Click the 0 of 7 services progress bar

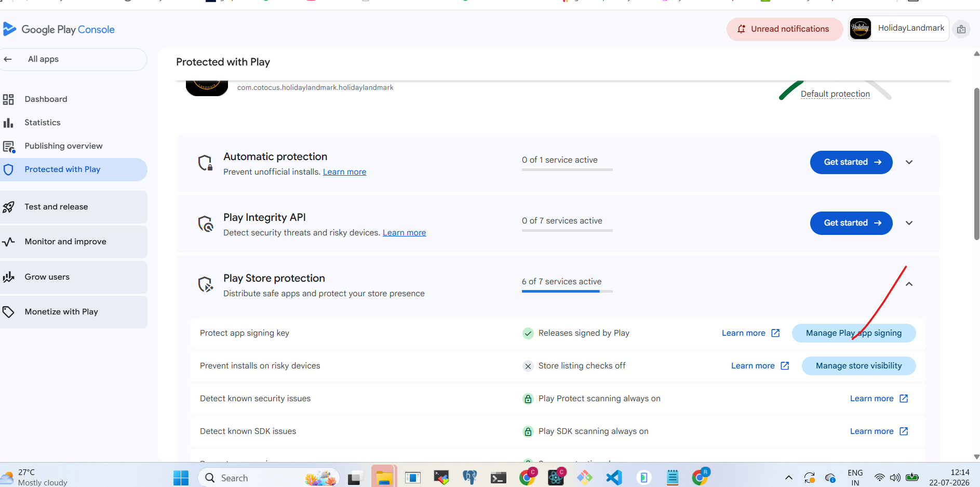567,230
